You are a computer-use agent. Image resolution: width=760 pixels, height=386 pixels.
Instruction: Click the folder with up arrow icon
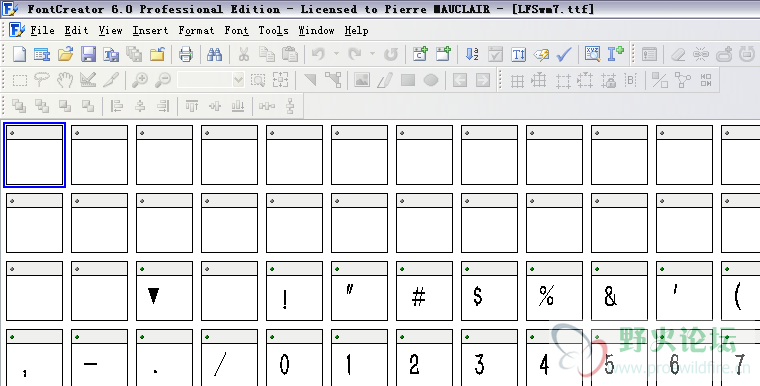157,54
